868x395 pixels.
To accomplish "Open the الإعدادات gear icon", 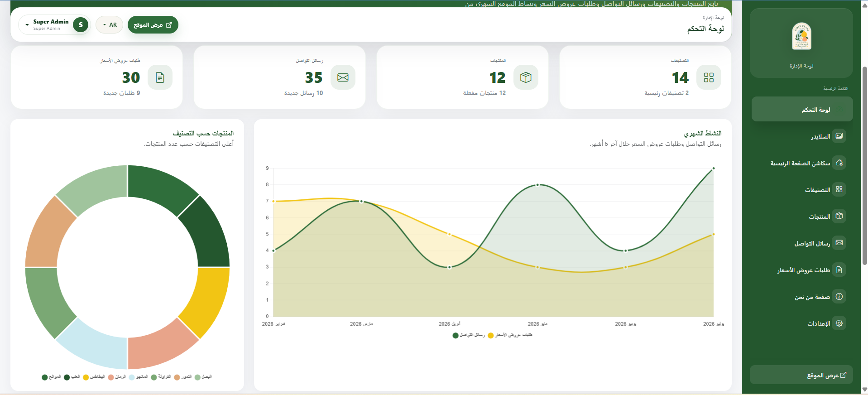I will pyautogui.click(x=839, y=323).
